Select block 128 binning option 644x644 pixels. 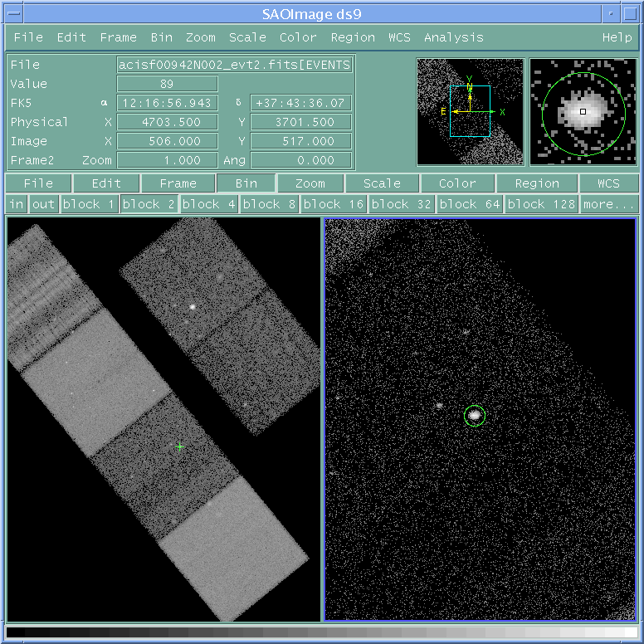point(541,204)
